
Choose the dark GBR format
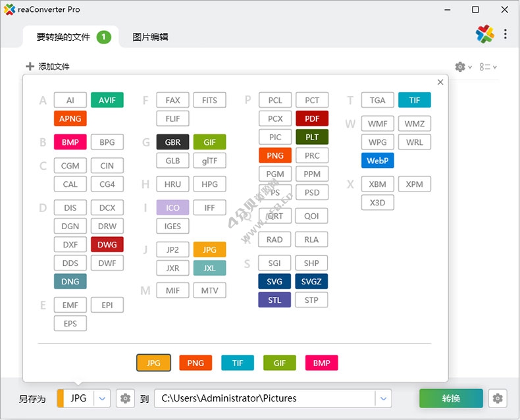pos(172,142)
